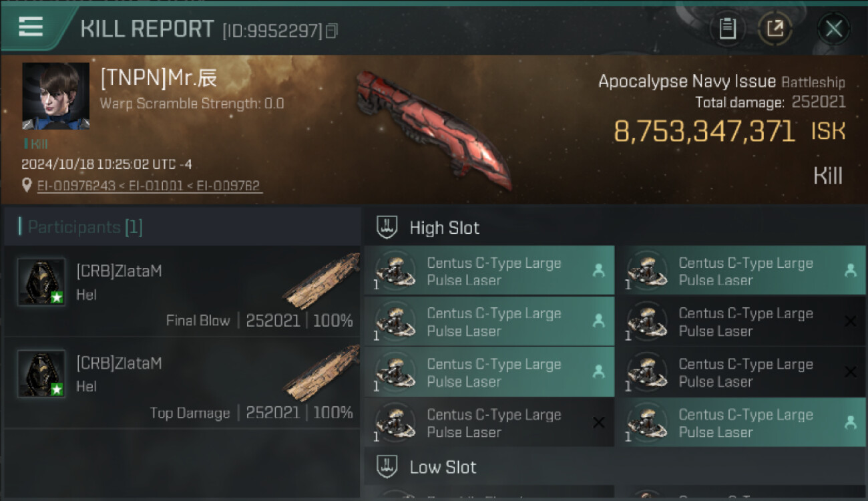Click the Final Blow ZlataM avatar
The image size is (868, 501).
pos(41,282)
